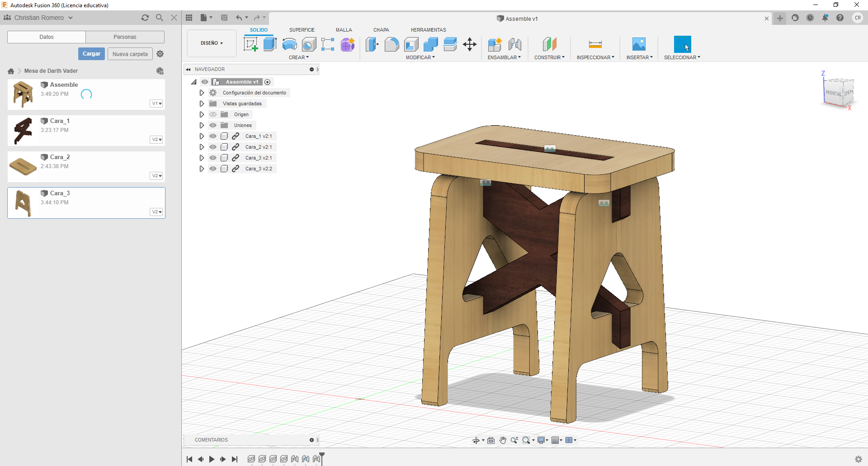Activate Assemble v1 radio button

click(268, 82)
